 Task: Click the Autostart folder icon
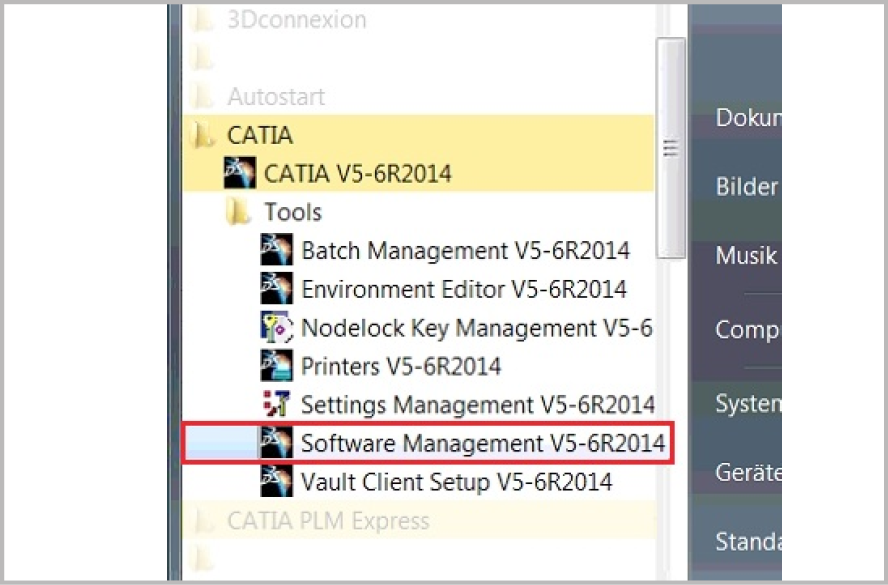pyautogui.click(x=203, y=96)
